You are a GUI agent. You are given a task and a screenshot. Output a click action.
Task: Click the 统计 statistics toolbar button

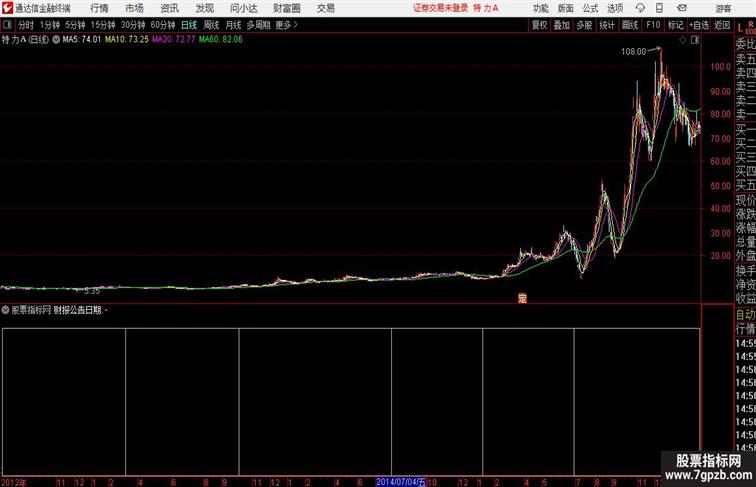pos(607,25)
